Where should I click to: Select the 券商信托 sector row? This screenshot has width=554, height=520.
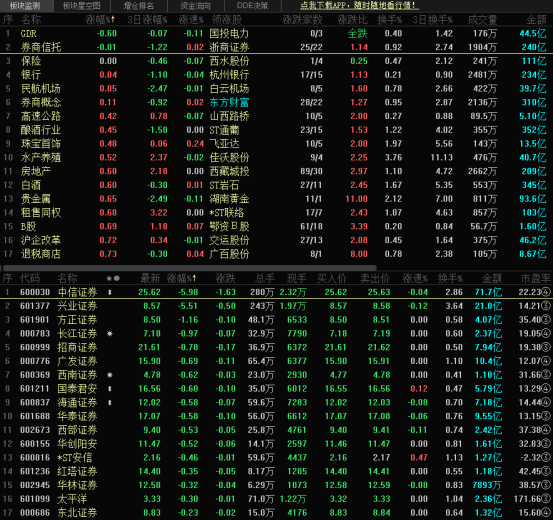point(277,47)
